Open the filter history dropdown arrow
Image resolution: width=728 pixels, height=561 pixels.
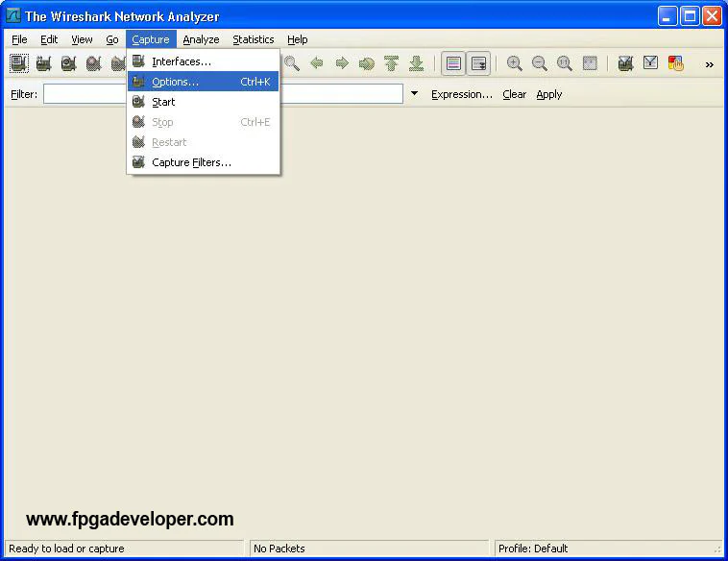415,94
